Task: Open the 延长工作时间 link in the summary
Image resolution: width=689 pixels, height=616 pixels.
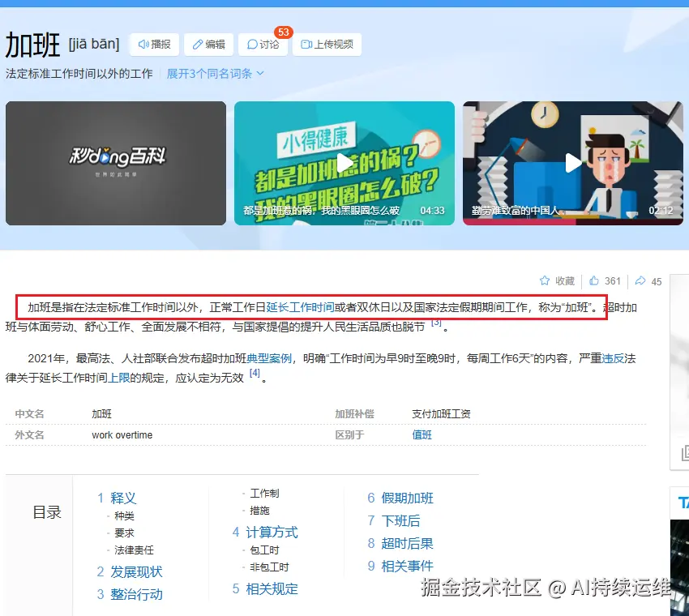Action: [x=300, y=307]
